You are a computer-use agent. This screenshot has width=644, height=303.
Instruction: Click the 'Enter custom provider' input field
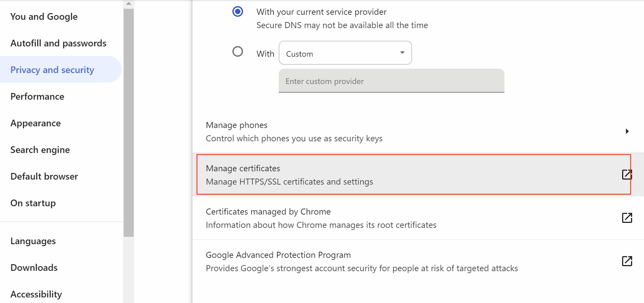391,81
